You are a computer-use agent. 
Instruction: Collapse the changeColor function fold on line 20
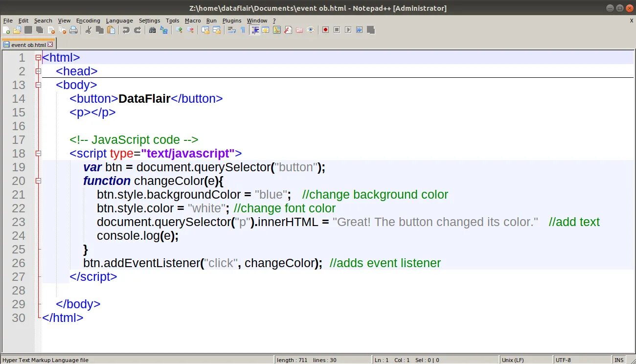tap(38, 181)
